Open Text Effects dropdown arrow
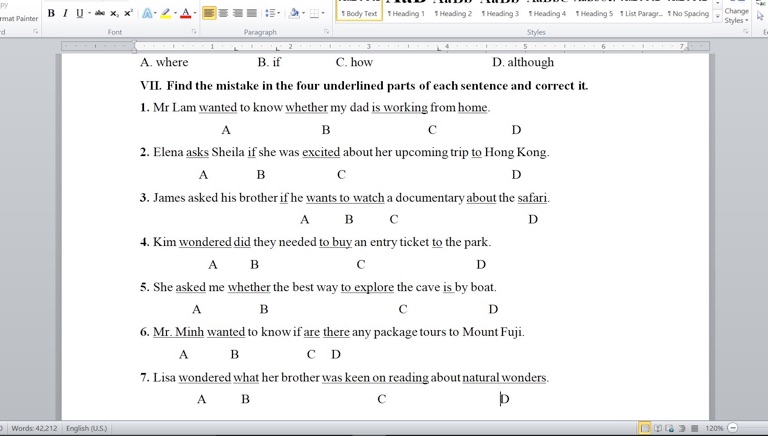Screen dimensions: 768x436 pyautogui.click(x=155, y=13)
